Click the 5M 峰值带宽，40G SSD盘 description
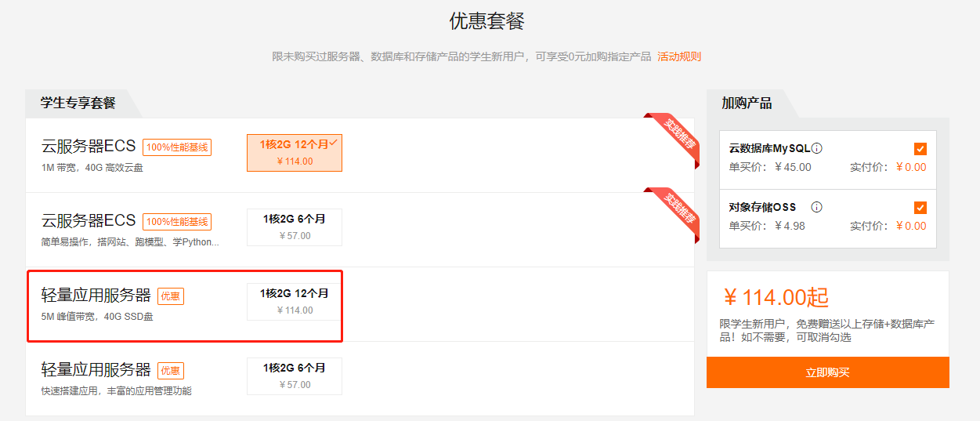Screen dimensions: 980x421 [97, 317]
